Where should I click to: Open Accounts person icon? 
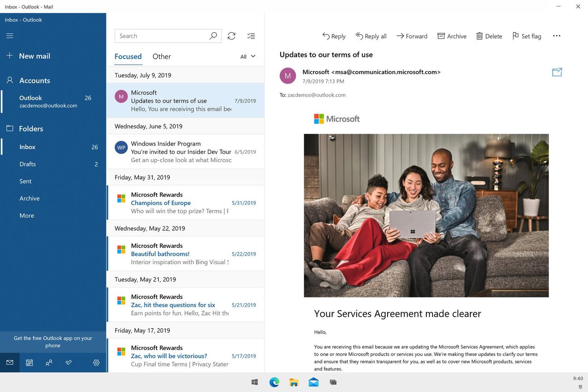tap(9, 80)
